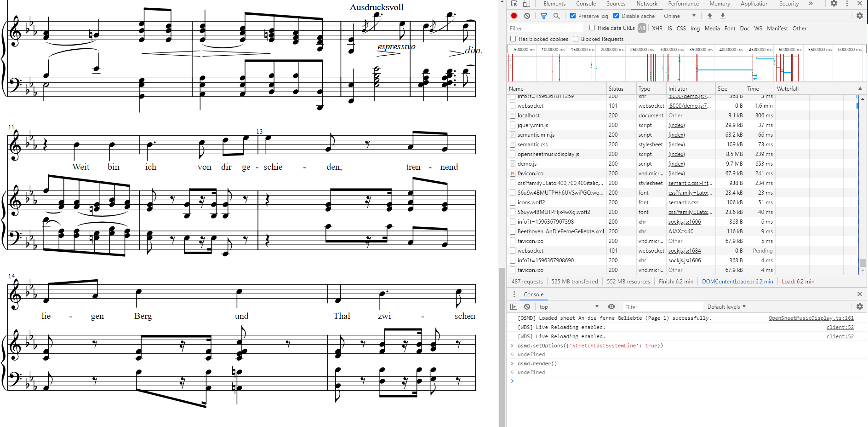Screen dimensions: 868x427
Task: Click the console live expression eye icon
Action: [x=611, y=307]
